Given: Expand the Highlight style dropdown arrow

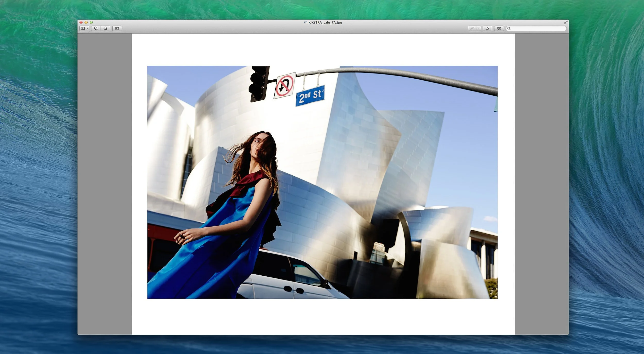Looking at the screenshot, I should tap(479, 28).
